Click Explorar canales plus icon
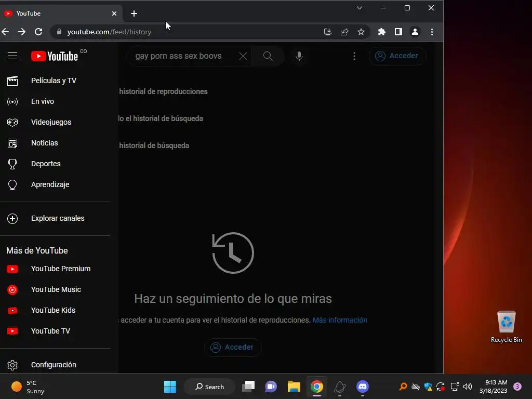Viewport: 532px width, 399px height. [x=12, y=219]
